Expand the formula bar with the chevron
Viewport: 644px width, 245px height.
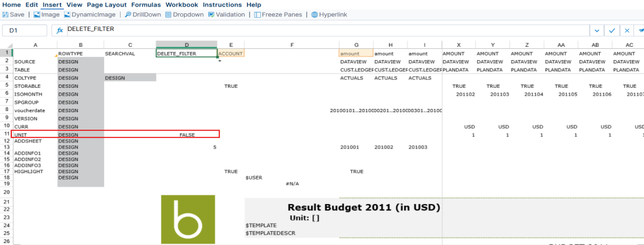click(597, 30)
